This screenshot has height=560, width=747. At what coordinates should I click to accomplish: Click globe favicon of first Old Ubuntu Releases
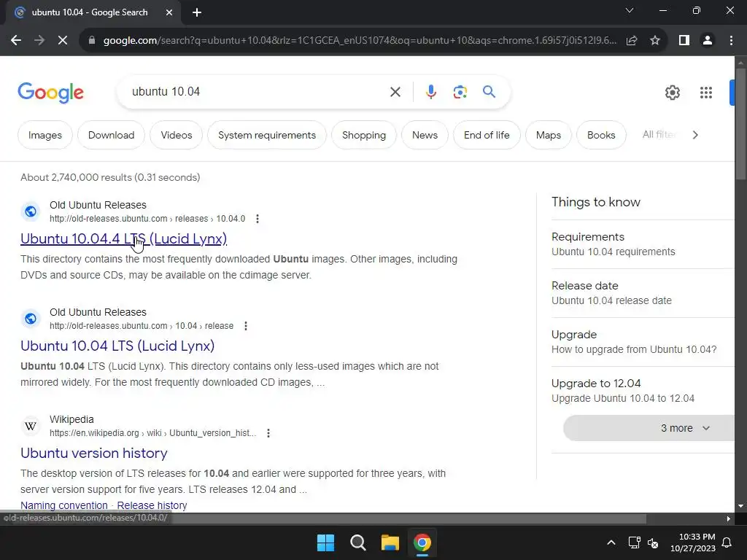click(31, 211)
